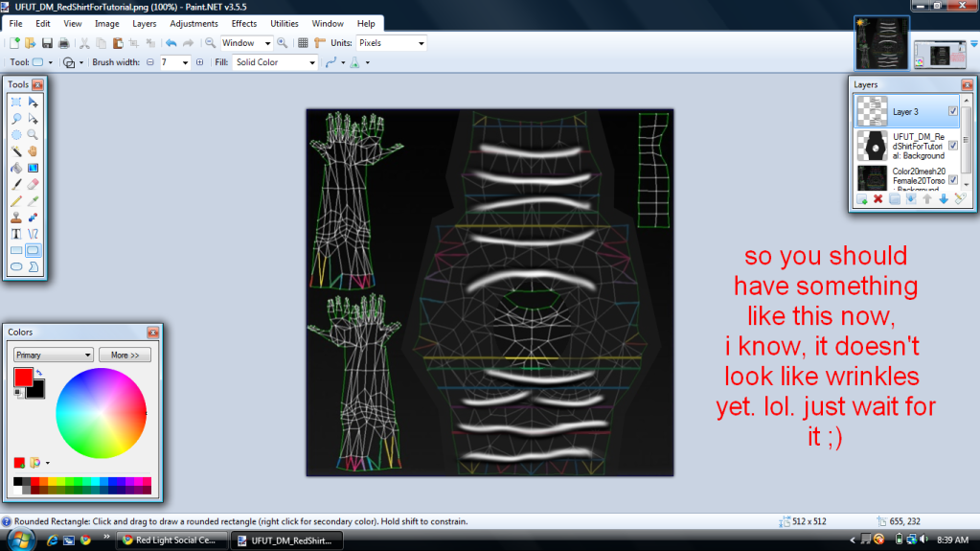
Task: Click the Undo arrow icon
Action: [171, 43]
